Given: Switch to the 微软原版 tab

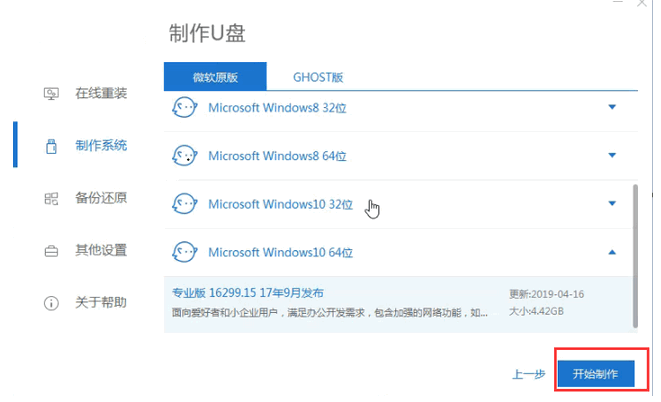Looking at the screenshot, I should click(x=215, y=77).
